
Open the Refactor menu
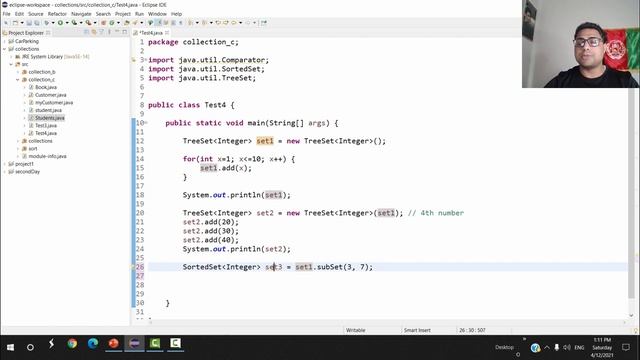(x=57, y=14)
